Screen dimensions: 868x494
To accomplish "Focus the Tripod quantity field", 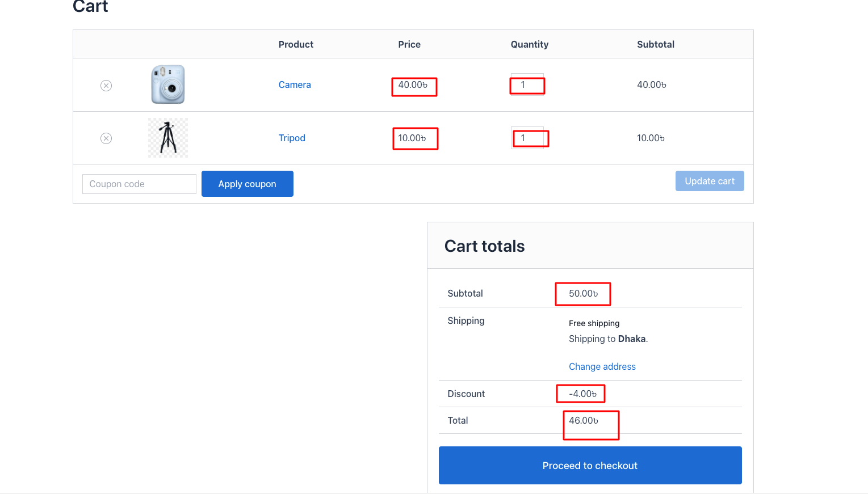I will 527,138.
